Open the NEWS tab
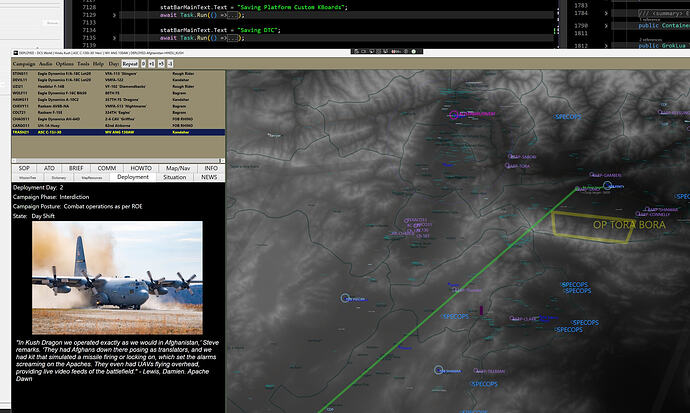This screenshot has height=413, width=690. (x=208, y=177)
